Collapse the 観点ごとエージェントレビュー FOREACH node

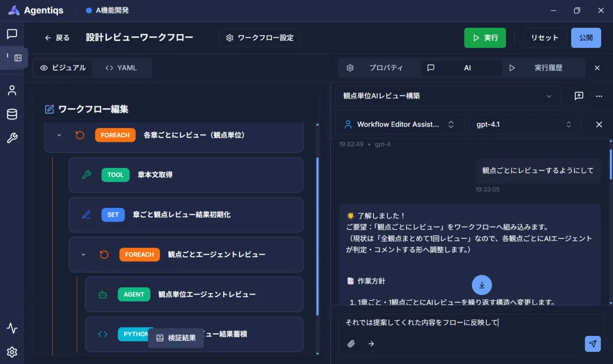pos(83,254)
